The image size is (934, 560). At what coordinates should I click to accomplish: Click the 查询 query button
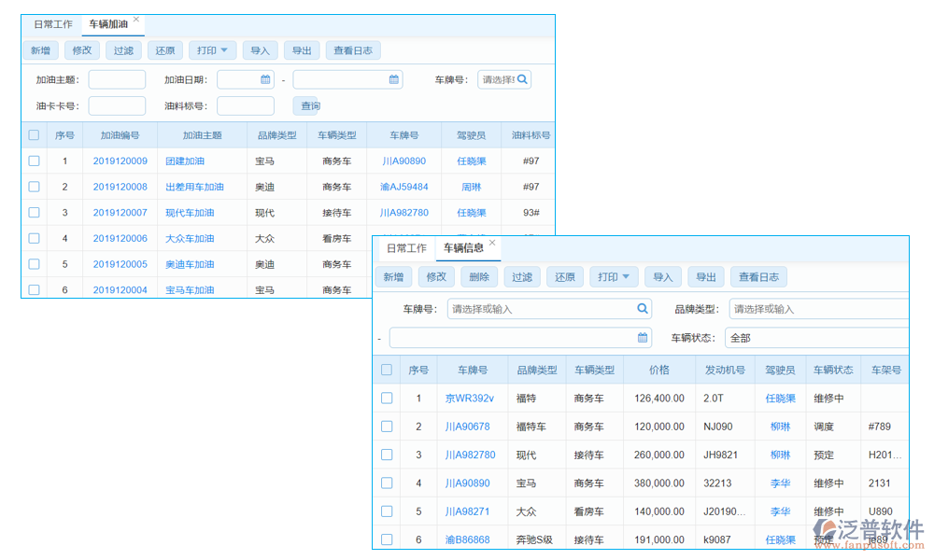(x=308, y=105)
